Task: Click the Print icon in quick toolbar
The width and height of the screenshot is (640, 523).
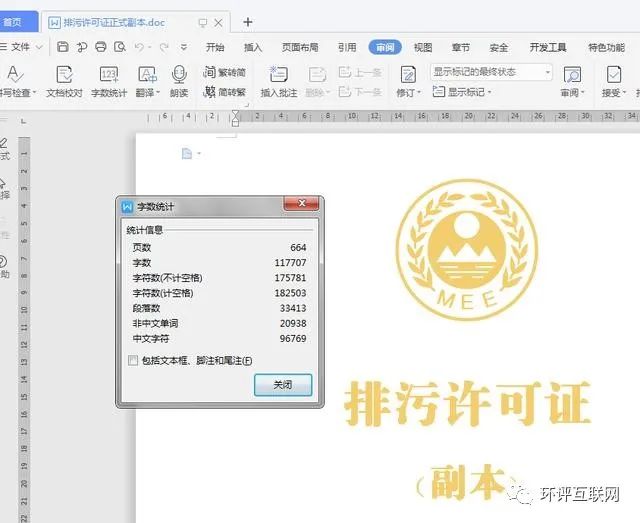Action: click(x=101, y=47)
